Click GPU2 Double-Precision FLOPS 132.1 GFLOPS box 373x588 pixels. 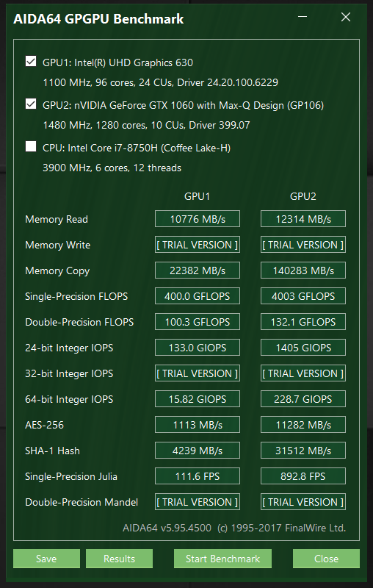[303, 322]
